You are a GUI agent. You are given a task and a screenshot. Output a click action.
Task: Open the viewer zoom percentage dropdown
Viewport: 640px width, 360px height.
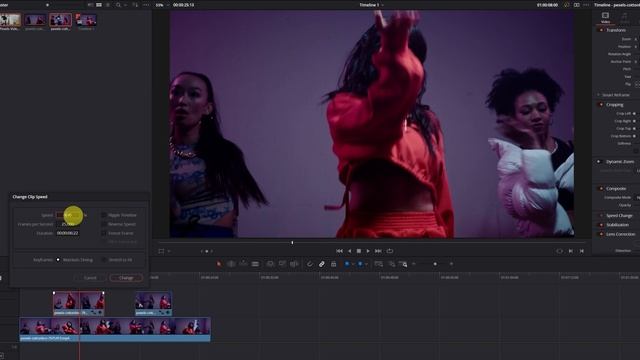167,5
